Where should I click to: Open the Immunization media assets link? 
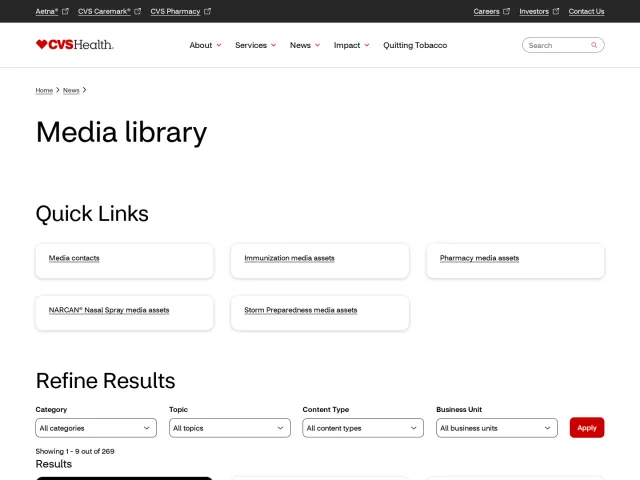click(289, 258)
